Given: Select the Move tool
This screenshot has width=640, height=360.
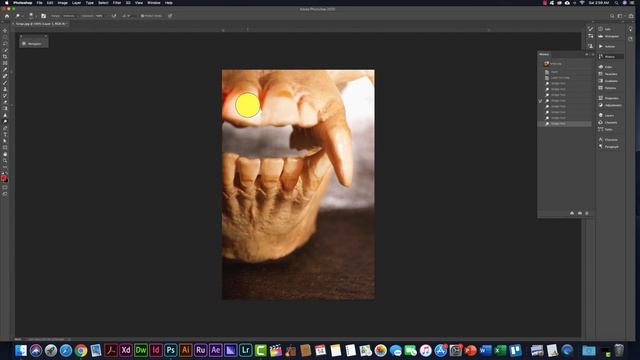Looking at the screenshot, I should pos(5,30).
